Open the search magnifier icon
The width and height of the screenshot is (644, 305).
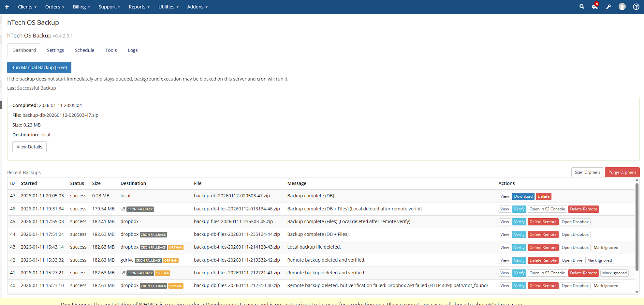(582, 7)
